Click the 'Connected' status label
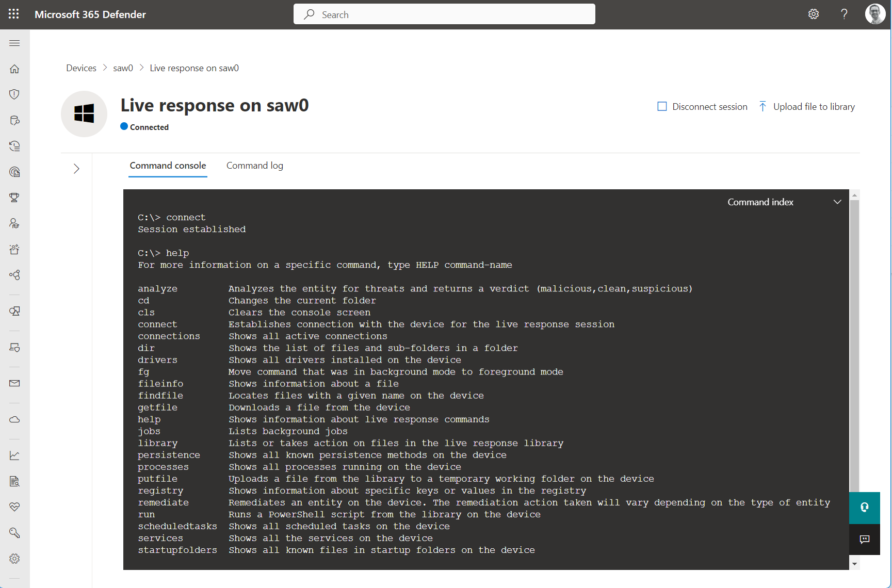The image size is (892, 588). point(149,127)
